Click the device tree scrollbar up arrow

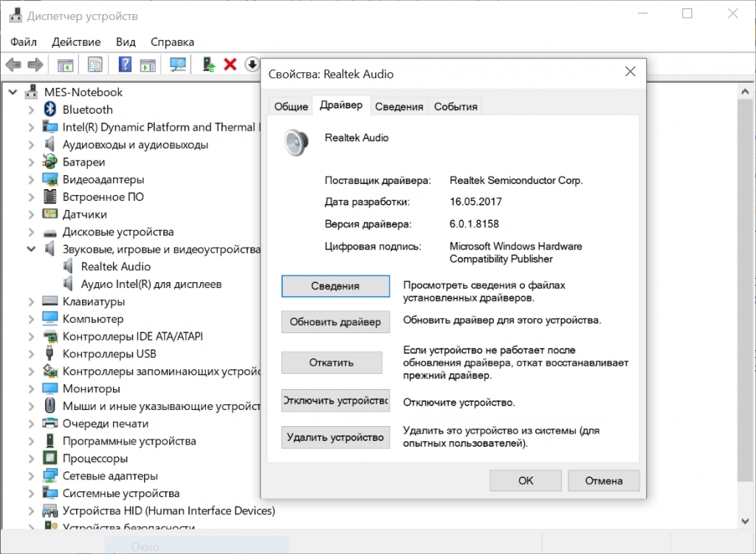tap(745, 91)
